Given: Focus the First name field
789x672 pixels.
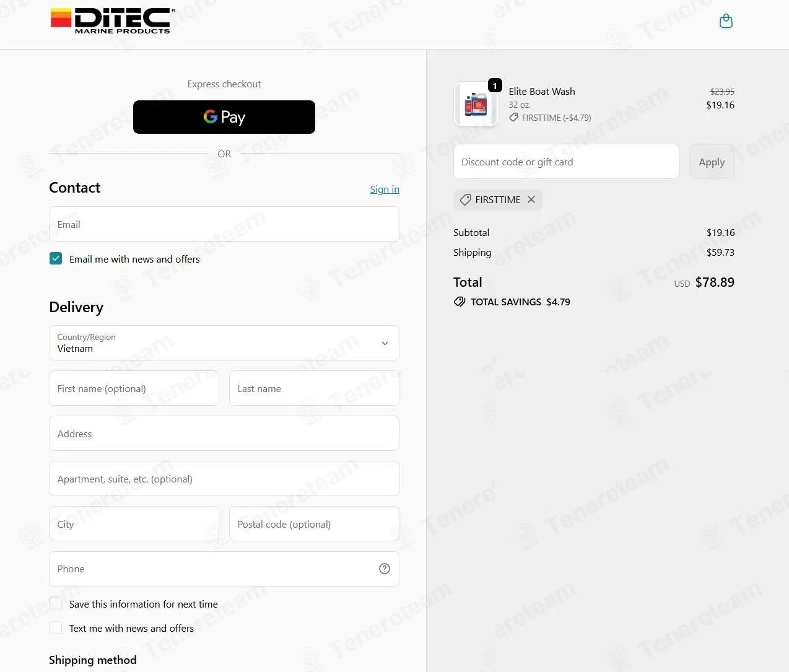Looking at the screenshot, I should click(134, 388).
